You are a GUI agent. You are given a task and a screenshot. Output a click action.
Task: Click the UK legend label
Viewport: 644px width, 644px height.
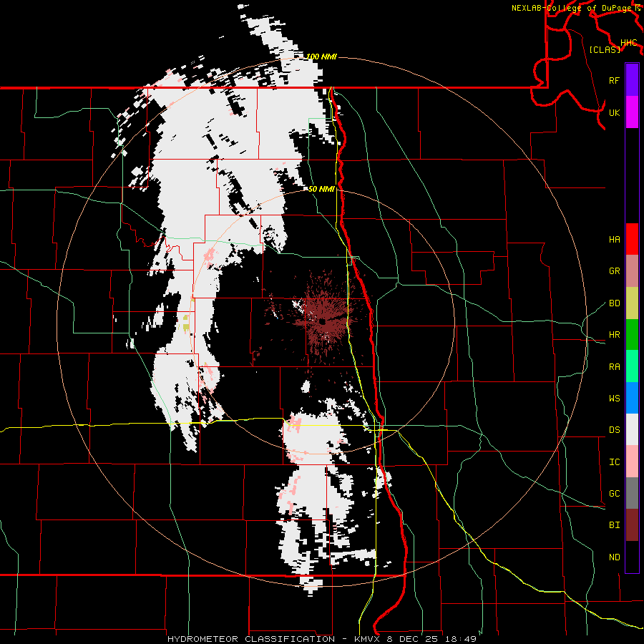pyautogui.click(x=615, y=112)
